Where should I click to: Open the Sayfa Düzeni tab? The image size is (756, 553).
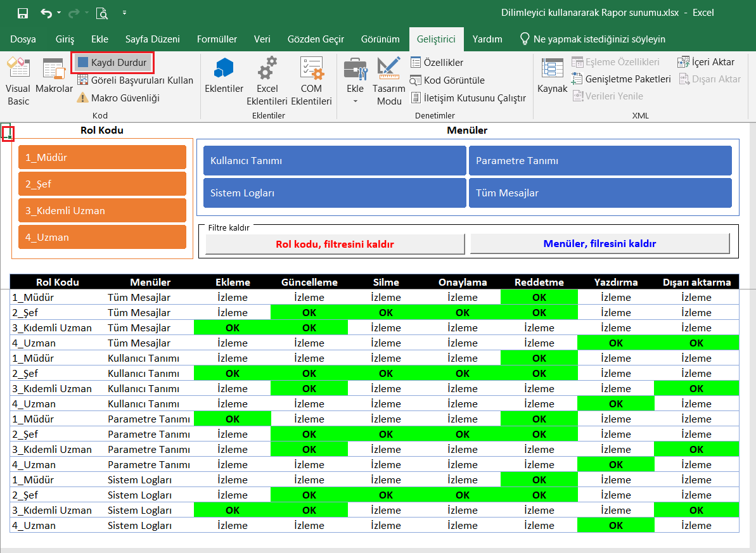[x=152, y=39]
